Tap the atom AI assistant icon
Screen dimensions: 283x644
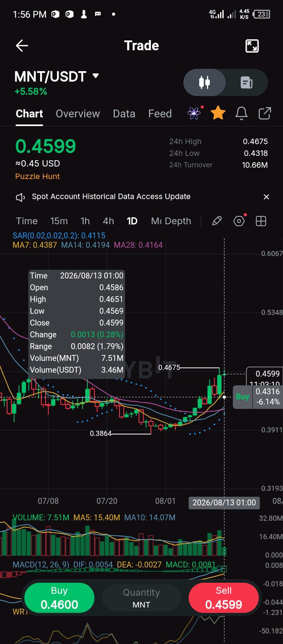pyautogui.click(x=194, y=113)
